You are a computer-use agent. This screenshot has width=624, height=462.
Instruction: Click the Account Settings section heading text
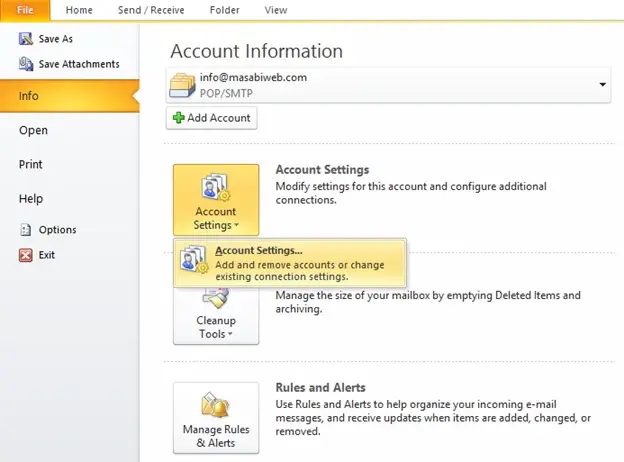coord(322,170)
